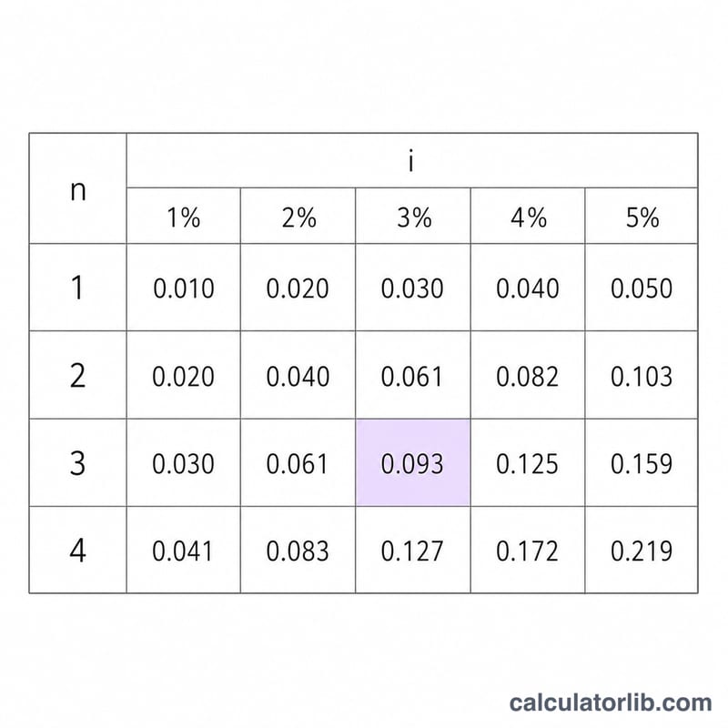Image resolution: width=728 pixels, height=728 pixels.
Task: Click the 0.010 cell
Action: [x=184, y=288]
